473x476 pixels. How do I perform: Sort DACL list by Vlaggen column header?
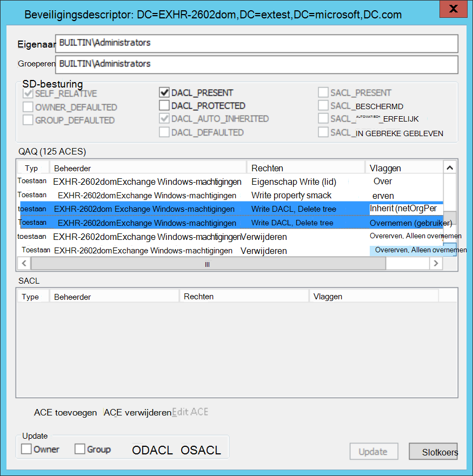click(404, 168)
